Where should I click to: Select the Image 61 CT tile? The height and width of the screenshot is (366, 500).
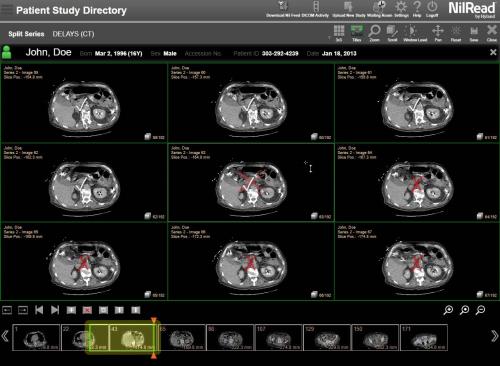(417, 103)
